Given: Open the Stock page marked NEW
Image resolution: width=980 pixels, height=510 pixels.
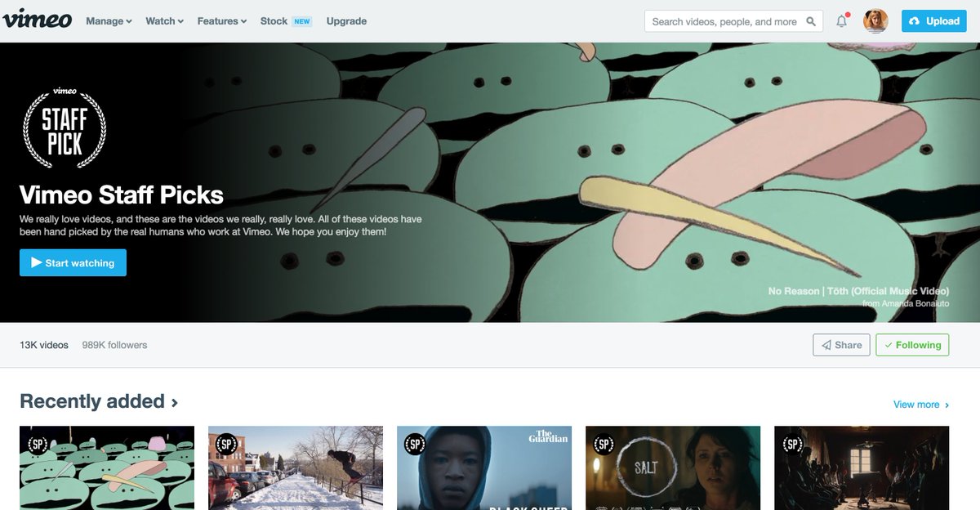Looking at the screenshot, I should pyautogui.click(x=286, y=21).
